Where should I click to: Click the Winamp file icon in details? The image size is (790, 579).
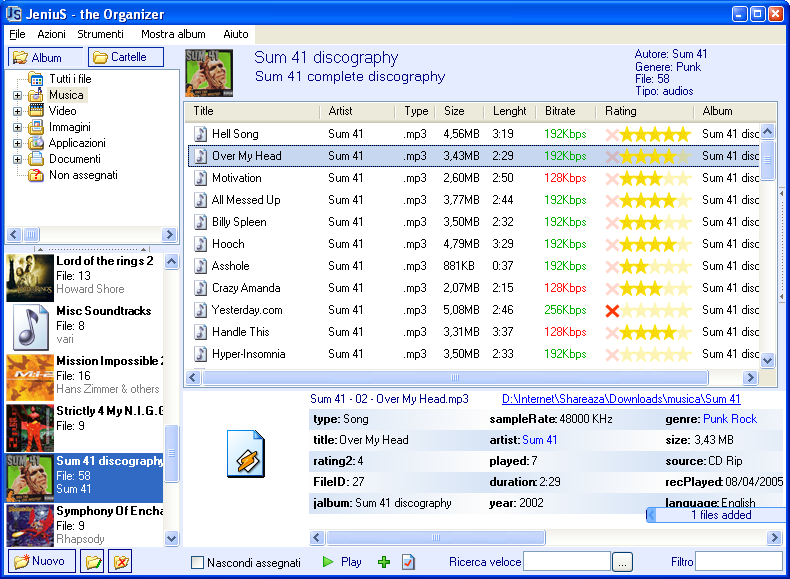point(246,454)
